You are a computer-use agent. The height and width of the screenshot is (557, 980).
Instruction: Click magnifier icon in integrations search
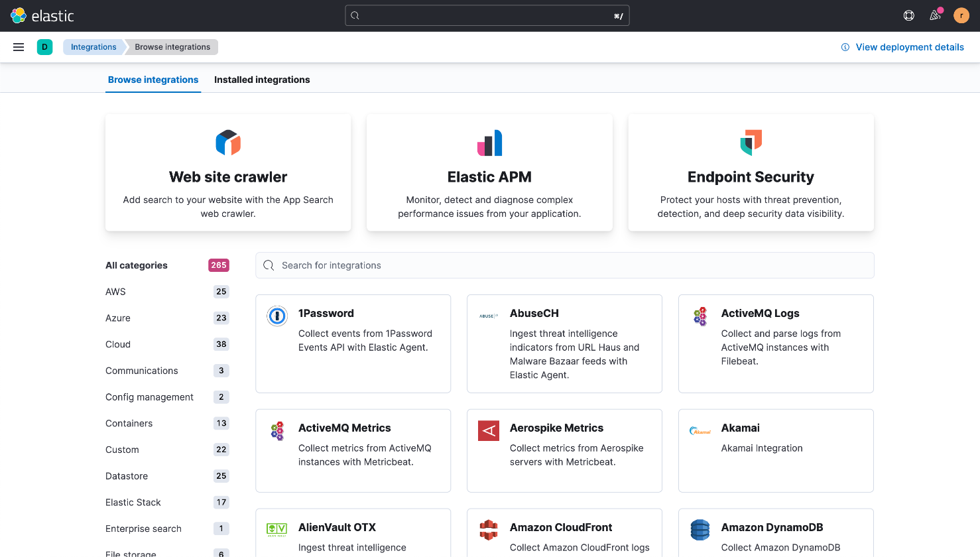pyautogui.click(x=269, y=265)
